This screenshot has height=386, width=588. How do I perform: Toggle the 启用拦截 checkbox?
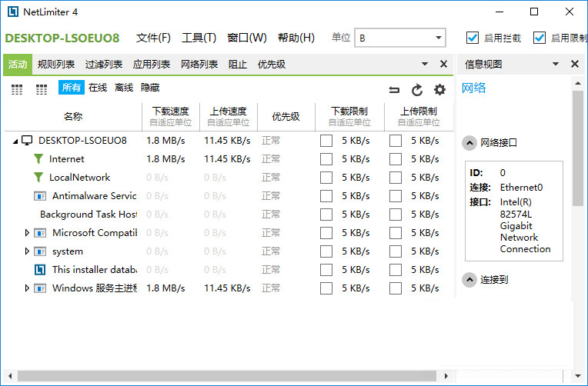click(x=472, y=38)
